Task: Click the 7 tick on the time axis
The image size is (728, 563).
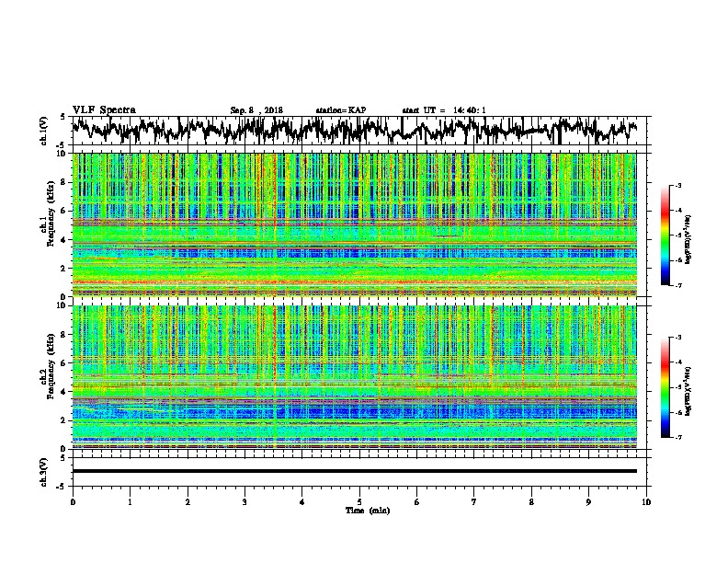Action: [474, 502]
